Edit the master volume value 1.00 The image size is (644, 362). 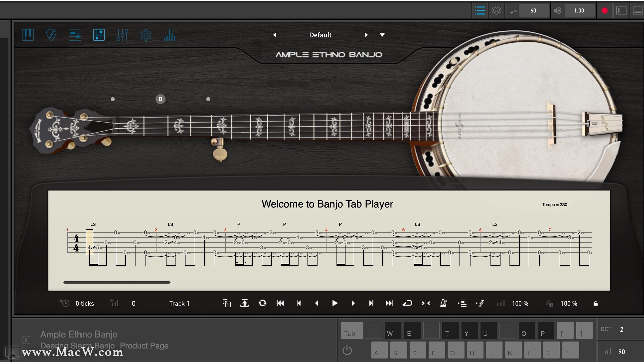579,11
